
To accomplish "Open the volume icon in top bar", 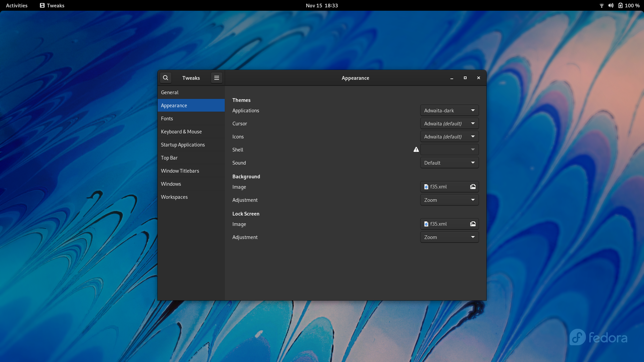I will coord(611,5).
